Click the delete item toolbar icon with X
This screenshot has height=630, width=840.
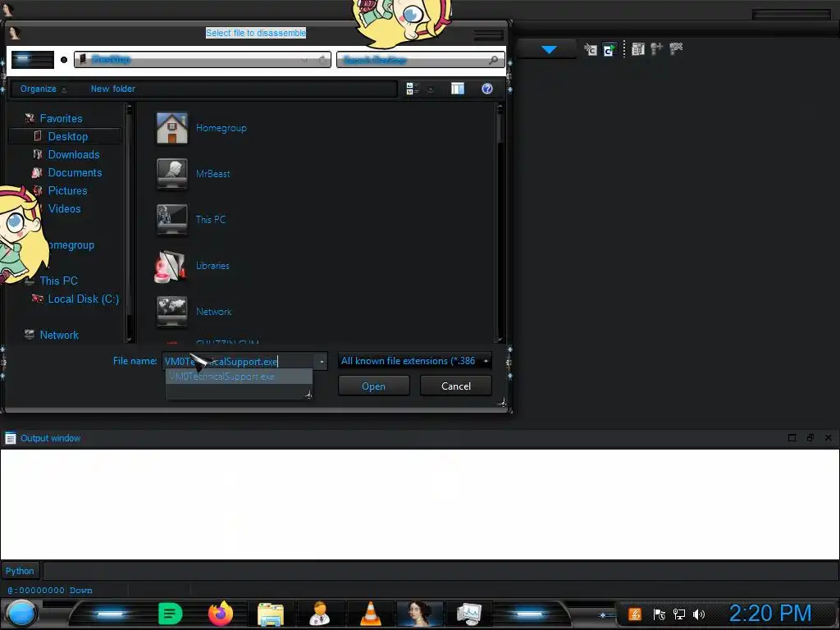(676, 49)
